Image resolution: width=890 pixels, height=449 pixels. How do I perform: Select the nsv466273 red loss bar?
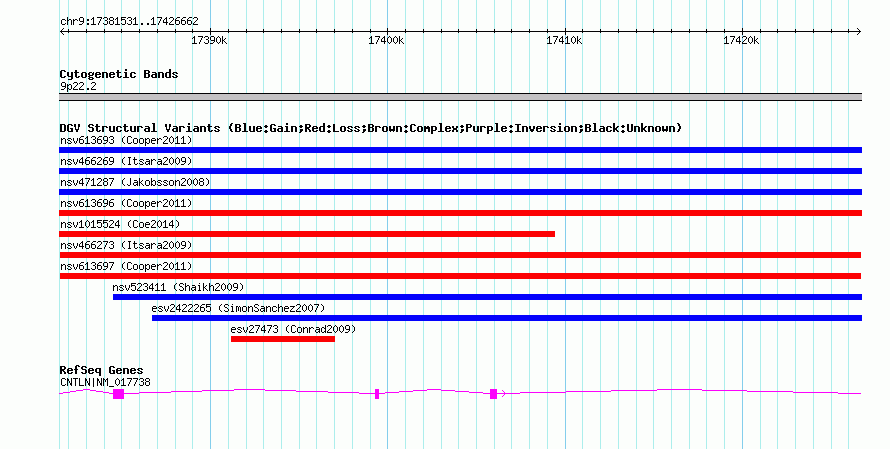tap(460, 255)
